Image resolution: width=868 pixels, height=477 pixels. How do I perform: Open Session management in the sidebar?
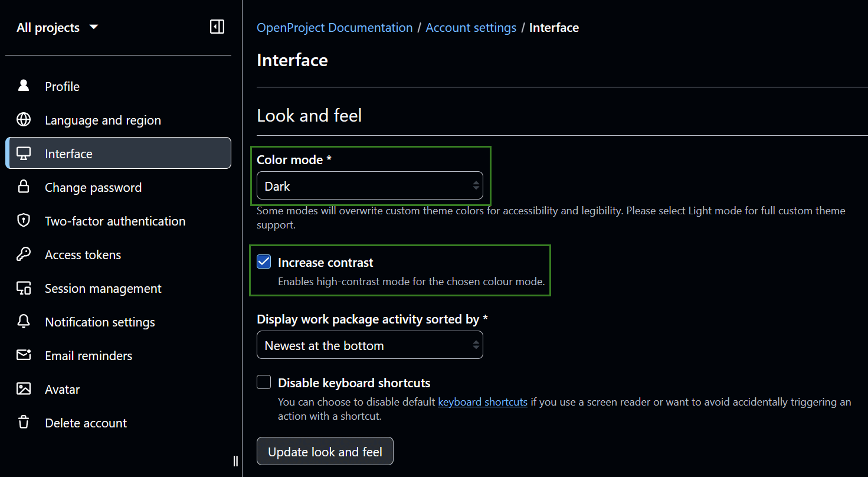pos(103,288)
